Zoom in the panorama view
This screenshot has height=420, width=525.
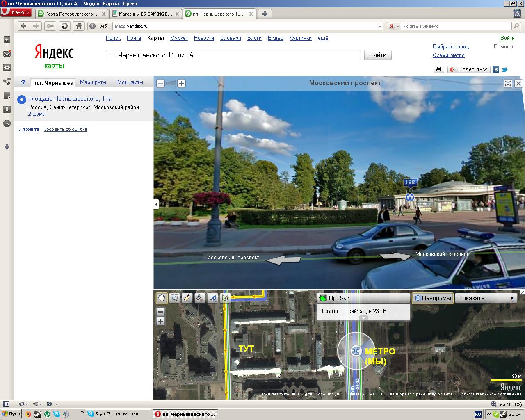point(181,83)
